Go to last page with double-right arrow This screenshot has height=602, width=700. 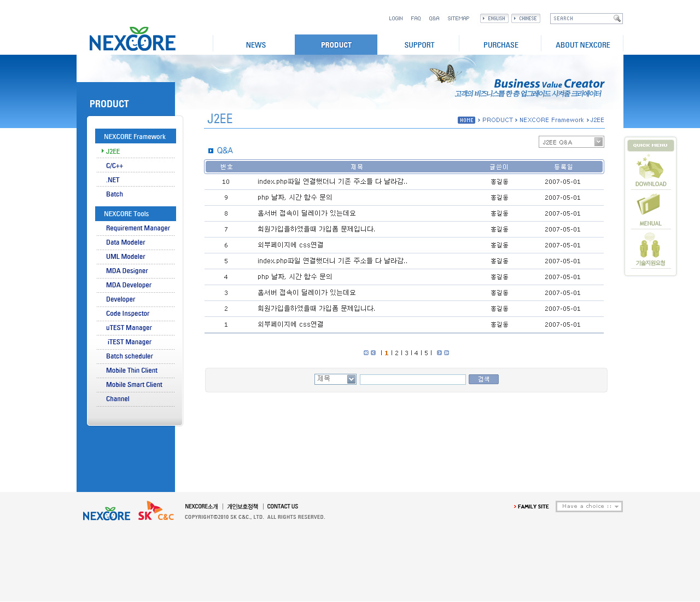pos(447,353)
